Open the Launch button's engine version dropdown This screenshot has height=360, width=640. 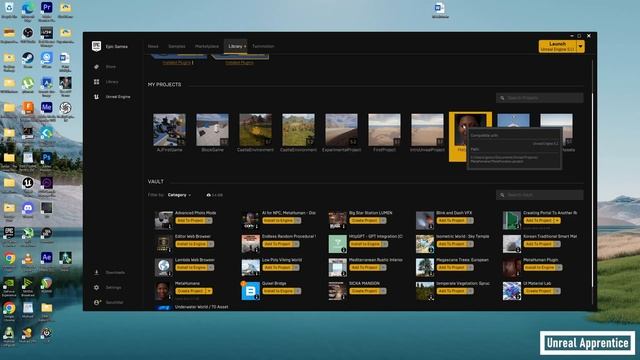coord(580,46)
